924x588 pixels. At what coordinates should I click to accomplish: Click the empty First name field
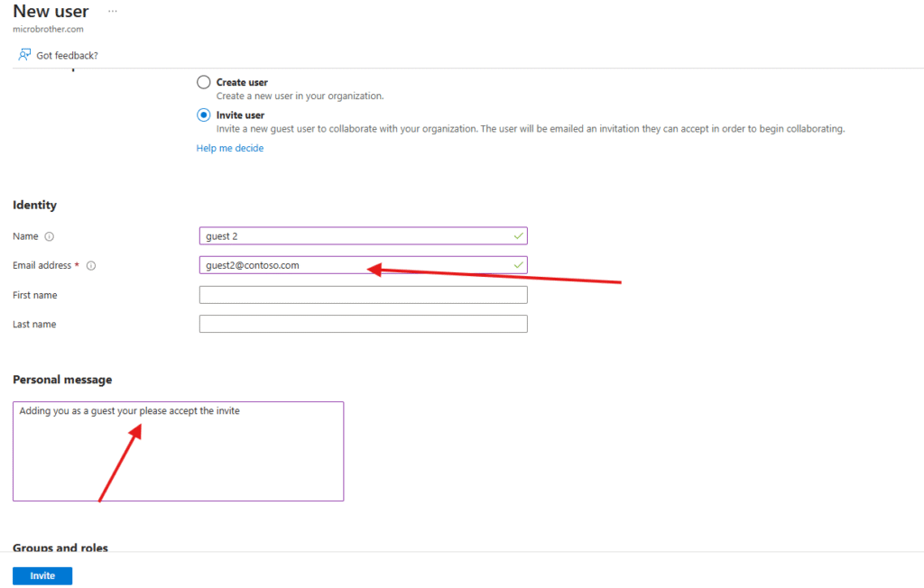tap(363, 295)
